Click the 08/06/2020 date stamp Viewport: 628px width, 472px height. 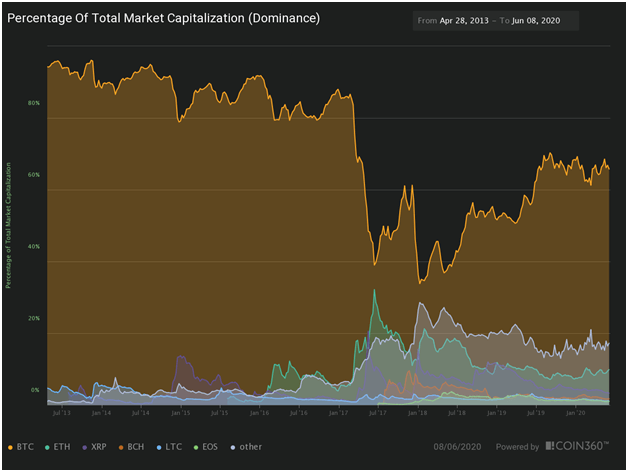pos(457,447)
